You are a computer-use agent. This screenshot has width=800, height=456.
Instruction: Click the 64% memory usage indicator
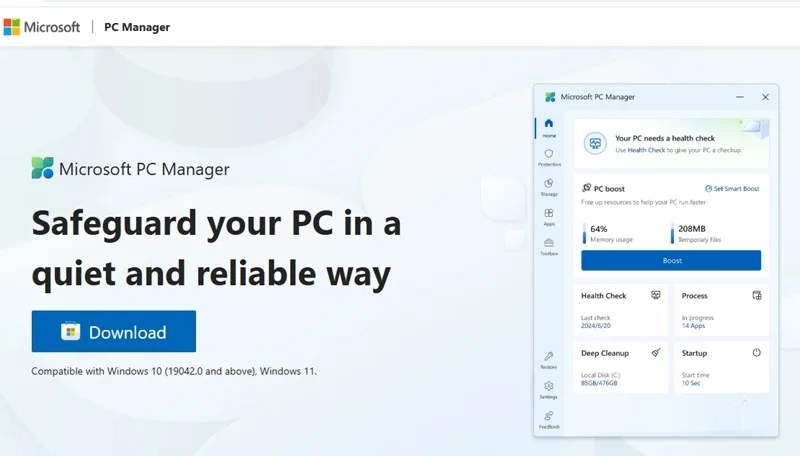click(x=607, y=233)
